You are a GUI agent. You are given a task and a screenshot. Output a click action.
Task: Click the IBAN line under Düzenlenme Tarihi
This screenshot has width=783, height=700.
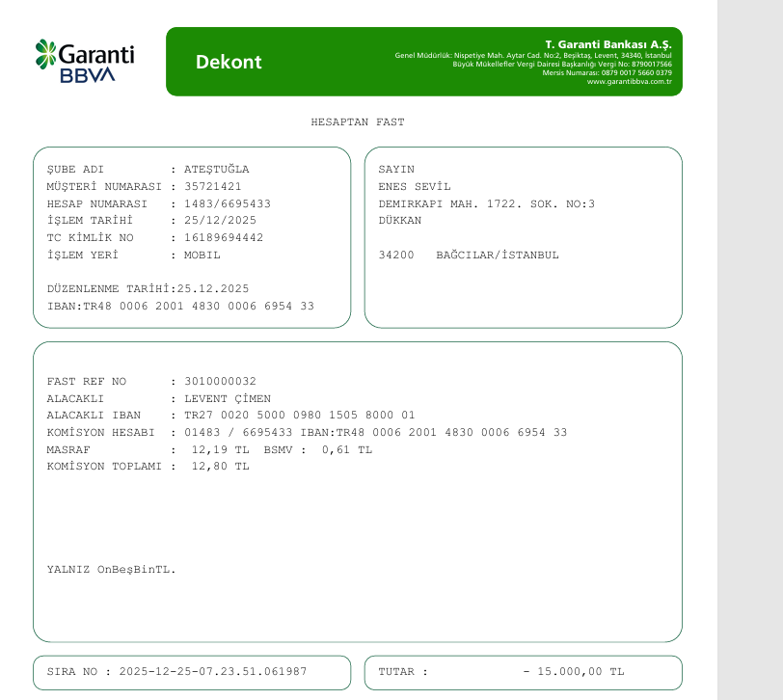click(x=180, y=306)
